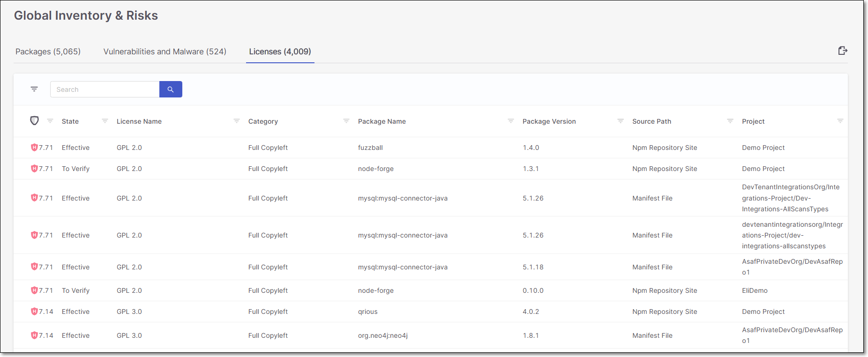The width and height of the screenshot is (868, 357).
Task: Click the risk shield icon in qrious row
Action: click(34, 312)
